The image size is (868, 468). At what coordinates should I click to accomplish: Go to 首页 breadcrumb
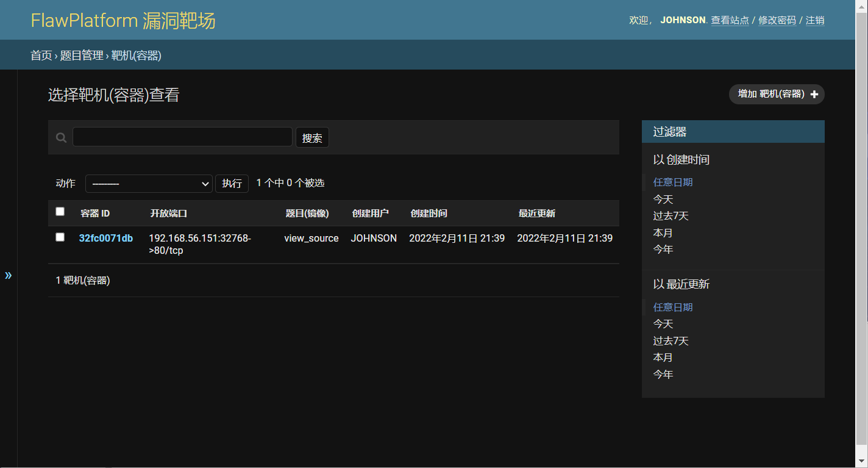41,56
